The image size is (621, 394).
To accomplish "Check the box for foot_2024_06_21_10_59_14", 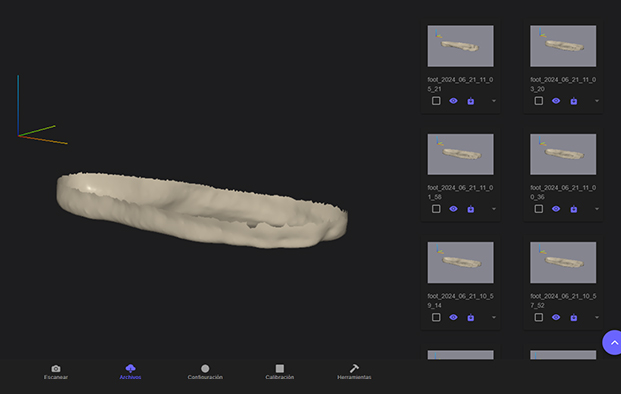I will pos(436,317).
